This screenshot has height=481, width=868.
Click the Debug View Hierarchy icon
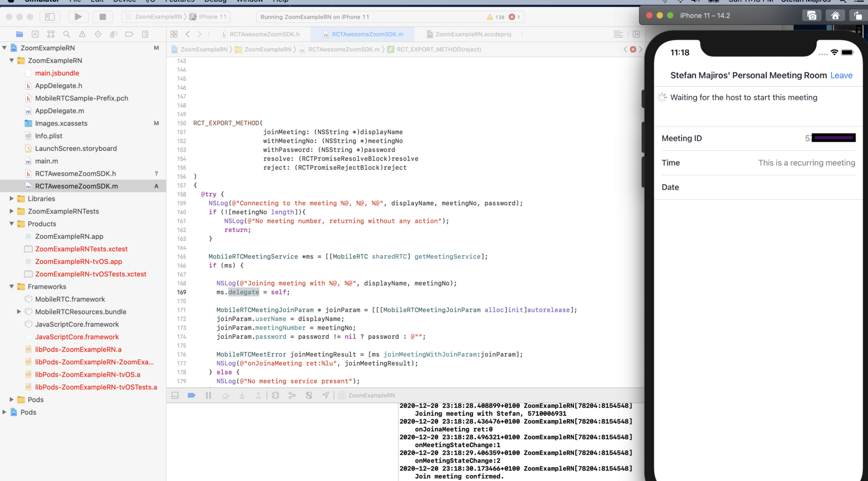pos(276,395)
